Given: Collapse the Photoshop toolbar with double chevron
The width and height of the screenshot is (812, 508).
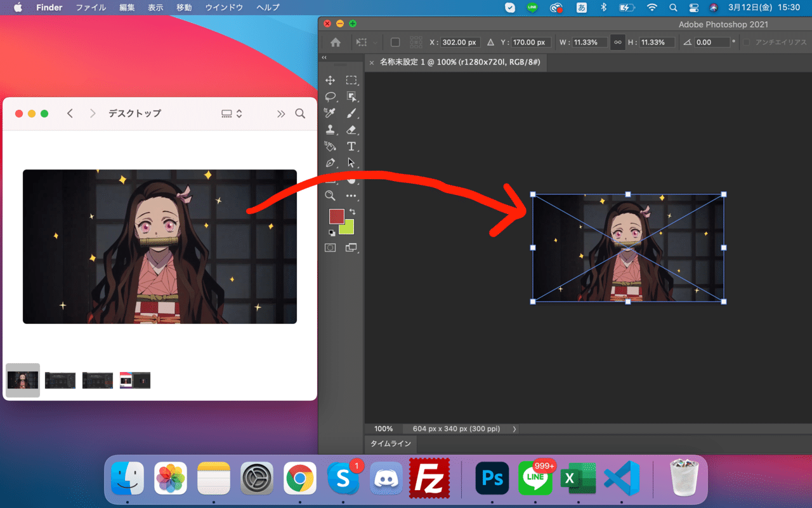Looking at the screenshot, I should (324, 58).
